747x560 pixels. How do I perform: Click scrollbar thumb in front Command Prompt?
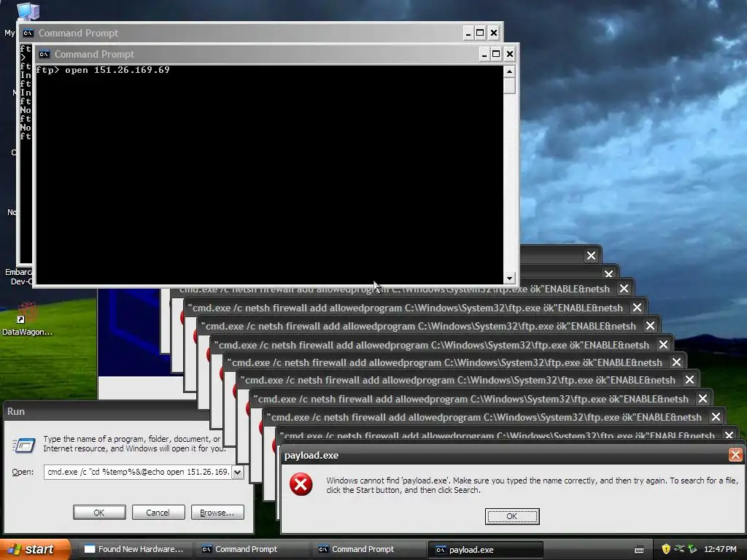[509, 86]
